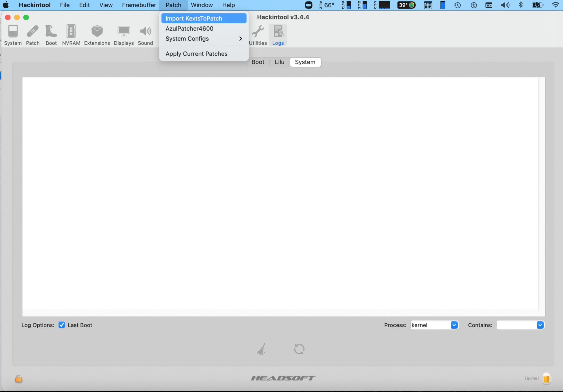Open the View menu
563x392 pixels.
[106, 5]
